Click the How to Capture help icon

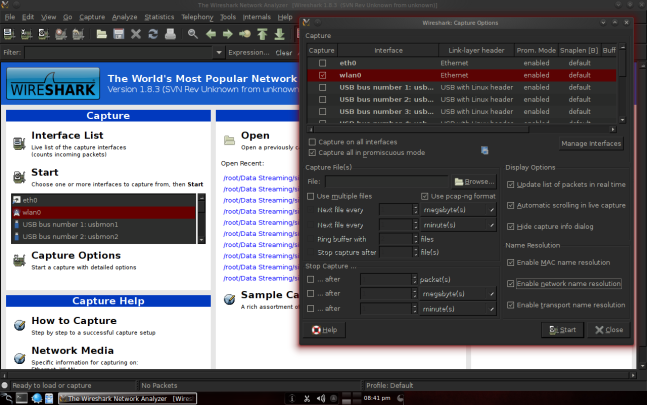[19, 325]
